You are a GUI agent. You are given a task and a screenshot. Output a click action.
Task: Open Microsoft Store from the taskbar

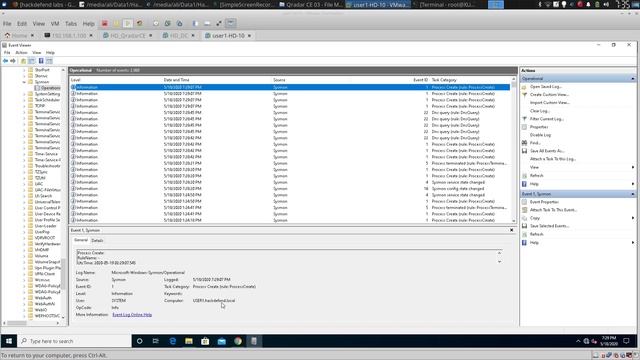[x=205, y=341]
